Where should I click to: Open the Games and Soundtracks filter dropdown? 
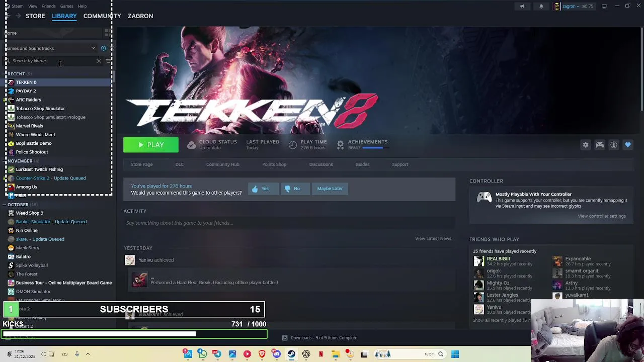[51, 48]
